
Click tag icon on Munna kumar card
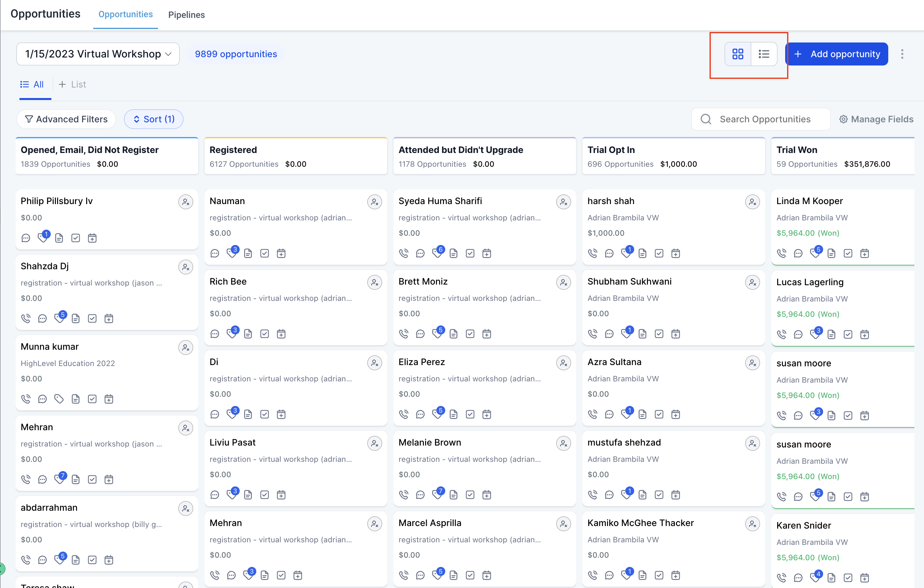point(59,399)
